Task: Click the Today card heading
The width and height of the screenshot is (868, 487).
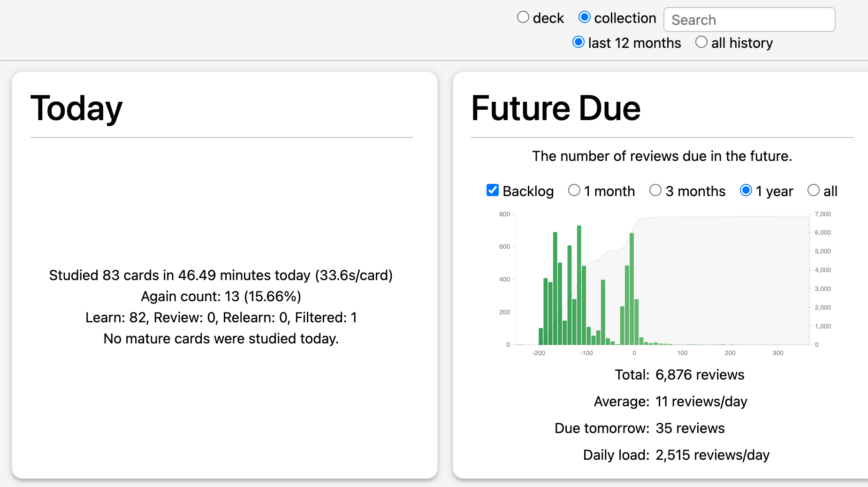Action: (x=76, y=108)
